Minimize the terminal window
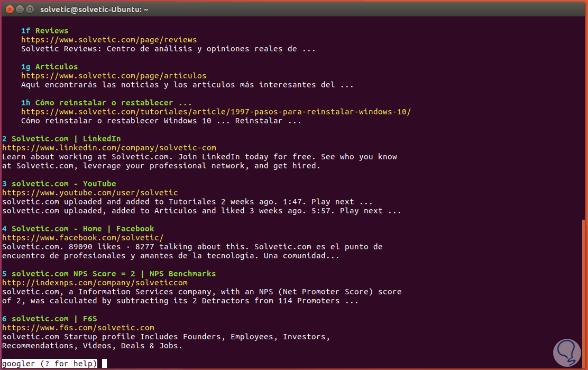This screenshot has width=588, height=370. tap(20, 10)
